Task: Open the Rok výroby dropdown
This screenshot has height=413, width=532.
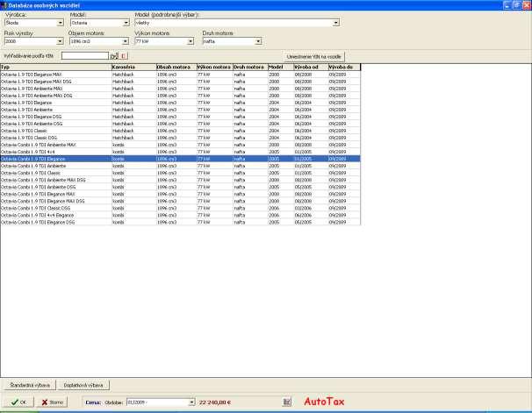Action: pyautogui.click(x=60, y=41)
